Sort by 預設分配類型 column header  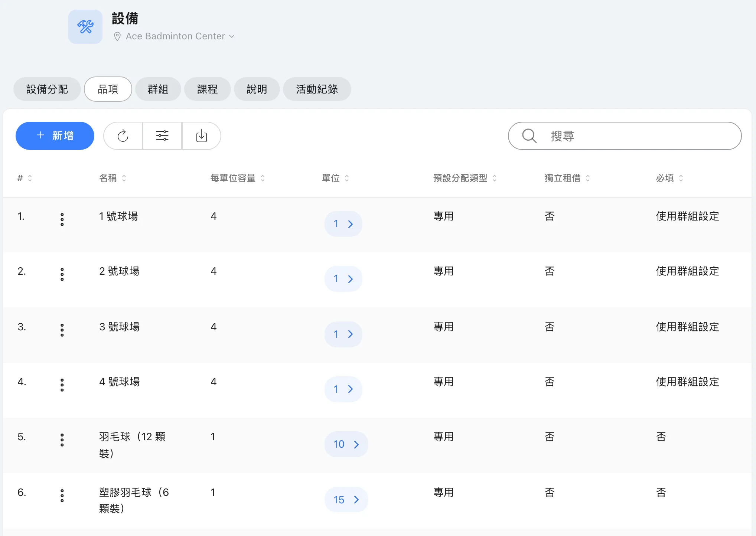465,178
